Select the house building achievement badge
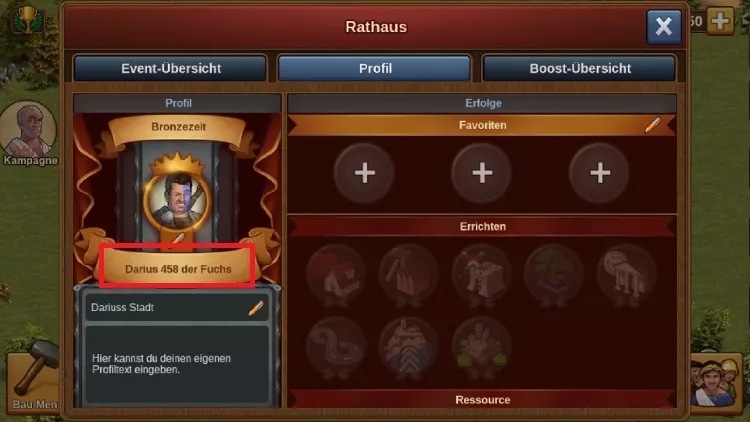Screen dimensions: 750x422 click(336, 275)
